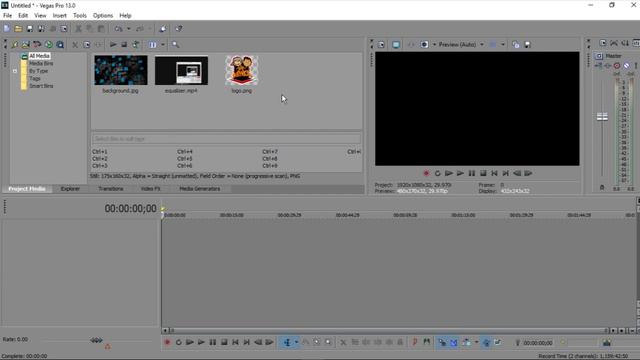The width and height of the screenshot is (640, 360).
Task: Expand the By Type tree node
Action: 15,71
